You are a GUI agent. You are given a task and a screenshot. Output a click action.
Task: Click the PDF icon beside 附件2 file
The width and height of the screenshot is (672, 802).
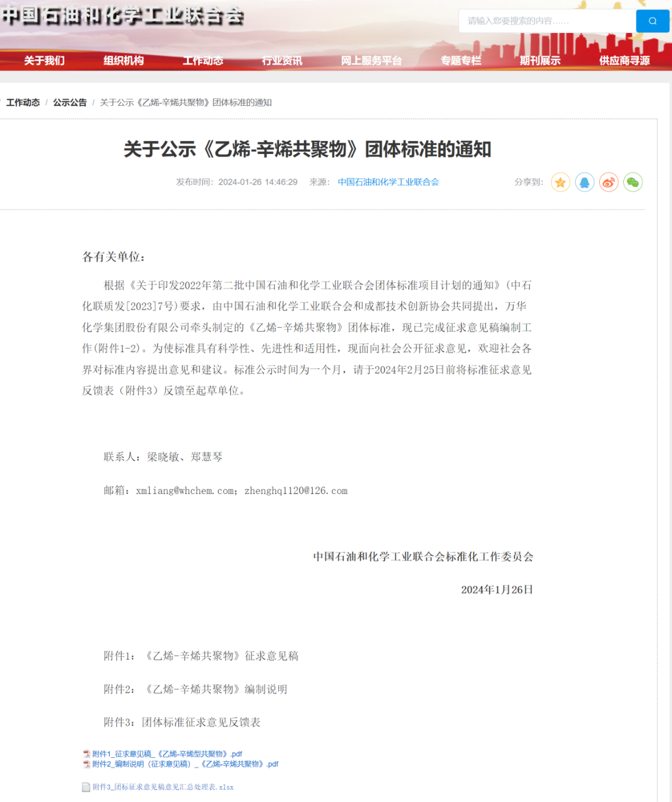(87, 764)
